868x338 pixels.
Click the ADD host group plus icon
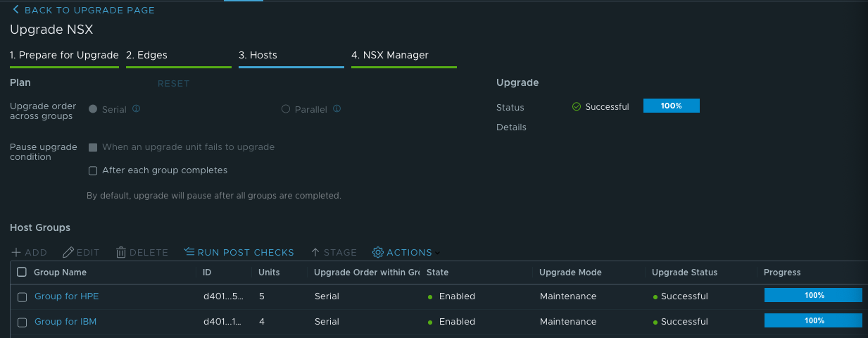(15, 252)
